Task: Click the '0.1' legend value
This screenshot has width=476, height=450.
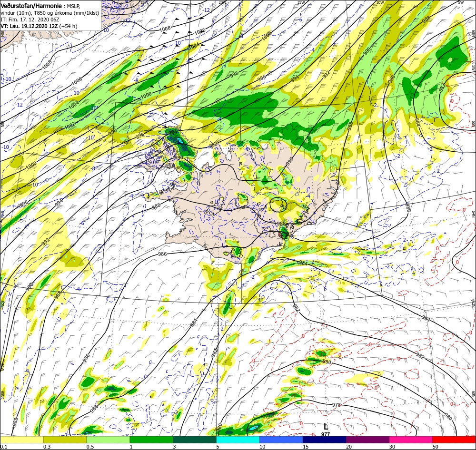Action: (3, 447)
